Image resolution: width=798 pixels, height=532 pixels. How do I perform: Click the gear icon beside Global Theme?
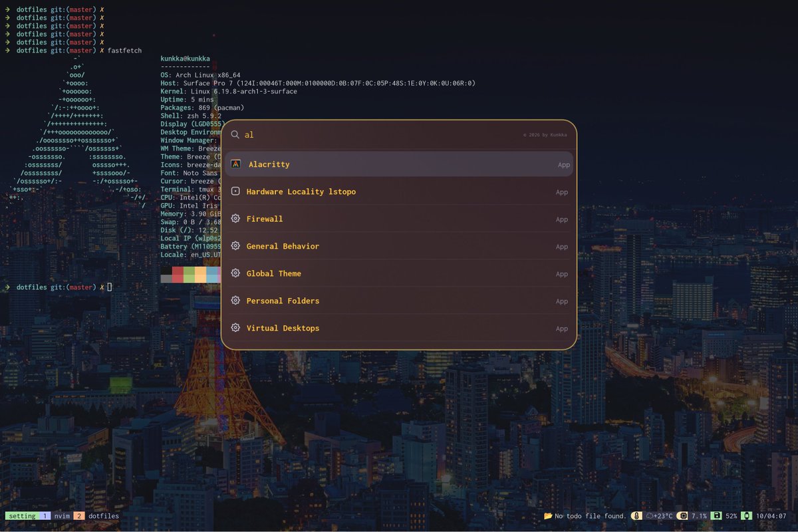coord(235,273)
